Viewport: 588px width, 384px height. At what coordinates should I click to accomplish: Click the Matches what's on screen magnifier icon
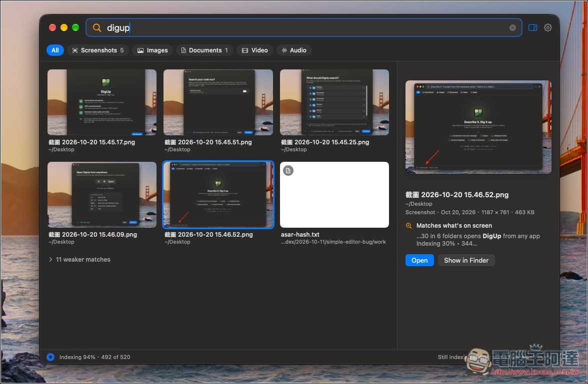click(x=409, y=226)
